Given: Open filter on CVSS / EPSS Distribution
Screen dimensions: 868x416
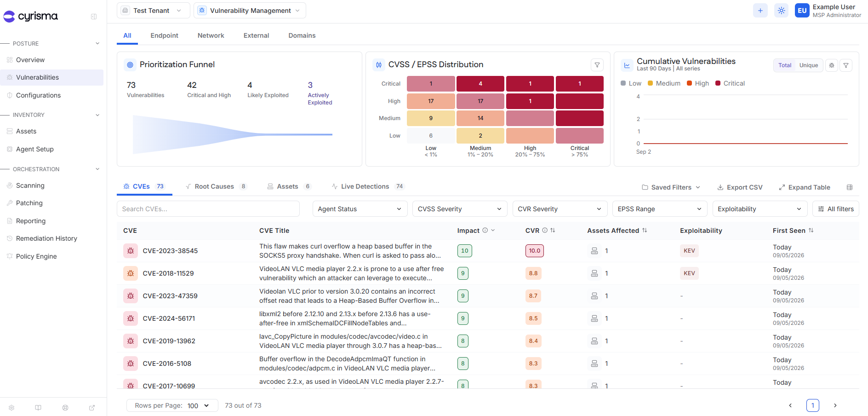Looking at the screenshot, I should coord(597,65).
